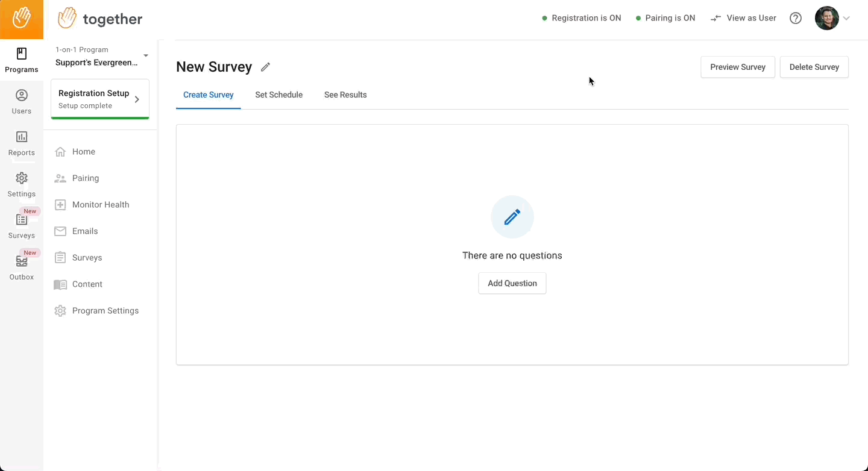Open Users in the left rail

click(22, 102)
